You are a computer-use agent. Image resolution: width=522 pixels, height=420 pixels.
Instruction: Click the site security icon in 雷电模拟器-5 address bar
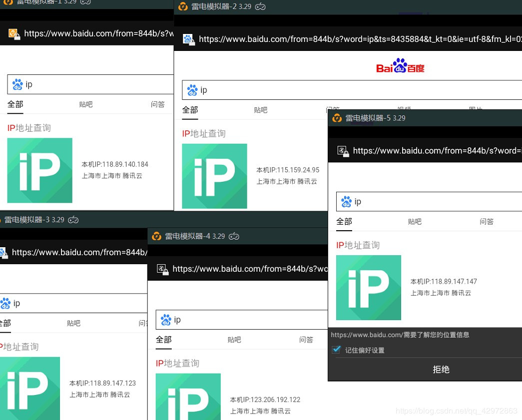point(343,151)
